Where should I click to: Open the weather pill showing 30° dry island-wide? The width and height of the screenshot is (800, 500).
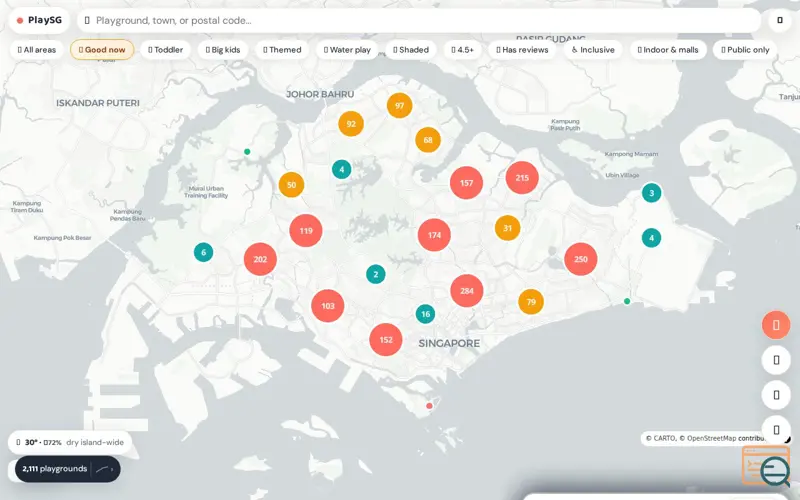point(70,442)
